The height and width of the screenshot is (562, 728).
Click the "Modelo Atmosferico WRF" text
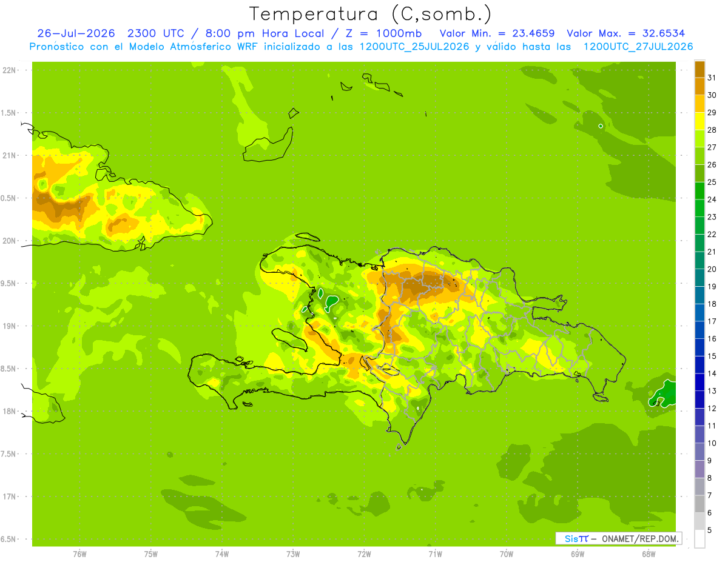point(193,47)
